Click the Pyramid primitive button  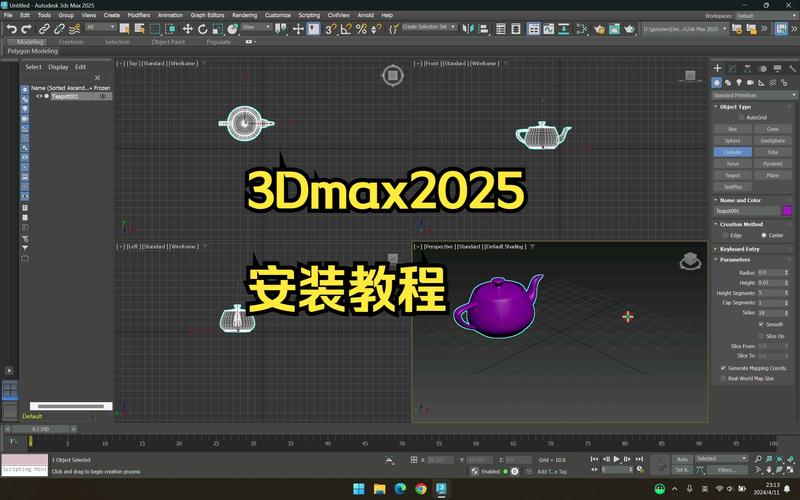pyautogui.click(x=772, y=164)
